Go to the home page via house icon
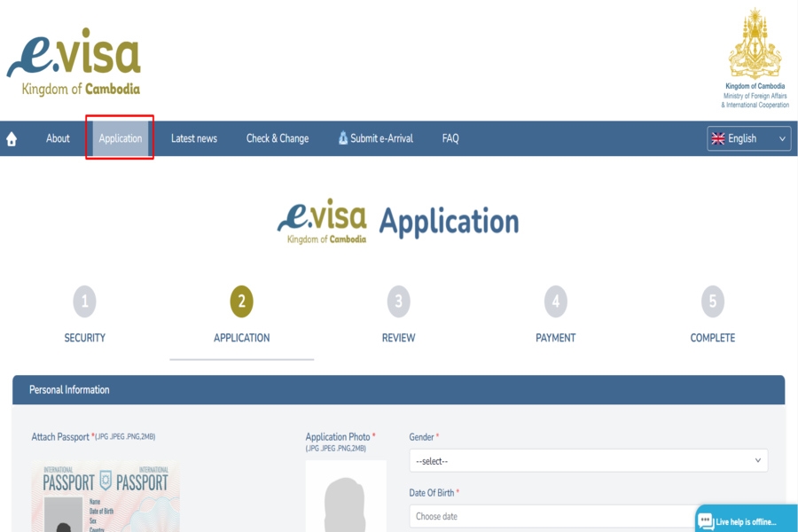 12,138
